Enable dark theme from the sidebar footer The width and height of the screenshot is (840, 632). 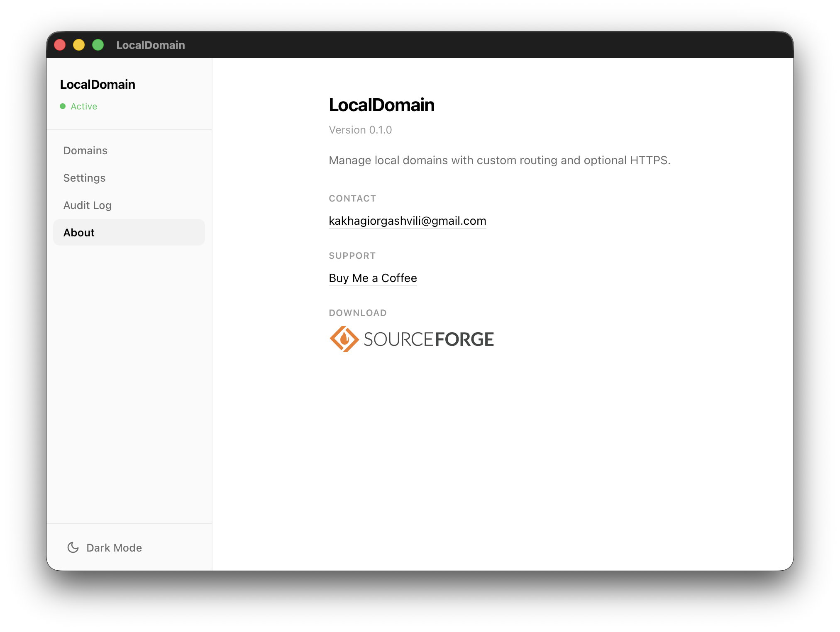[104, 547]
